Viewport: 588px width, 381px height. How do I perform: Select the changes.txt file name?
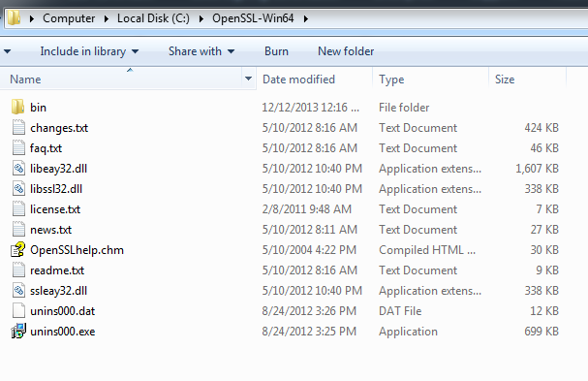tap(59, 128)
